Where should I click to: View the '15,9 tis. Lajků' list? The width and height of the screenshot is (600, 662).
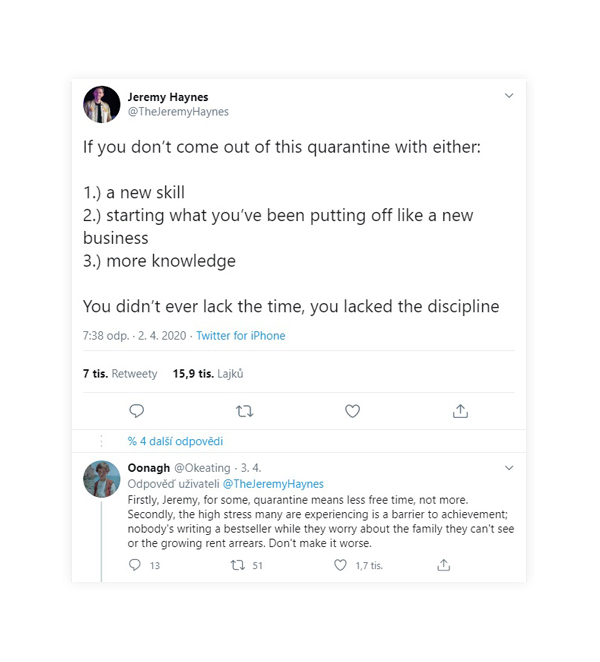[208, 374]
